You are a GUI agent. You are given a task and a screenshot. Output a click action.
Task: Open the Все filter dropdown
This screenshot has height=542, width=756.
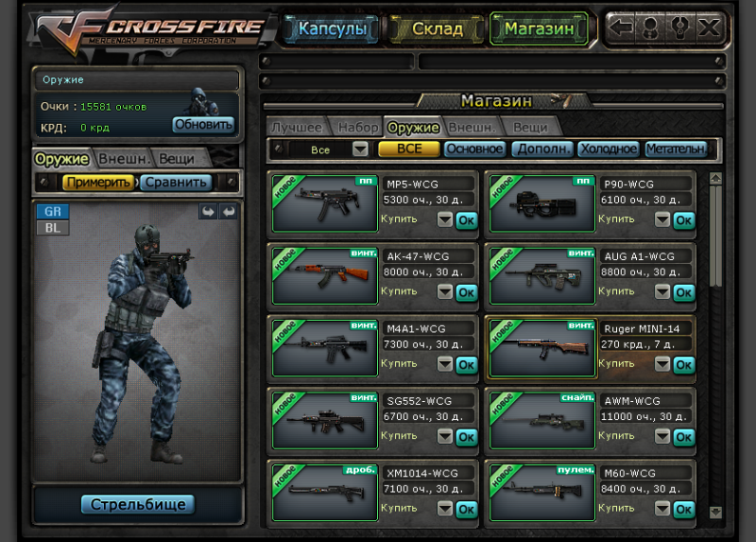(360, 149)
